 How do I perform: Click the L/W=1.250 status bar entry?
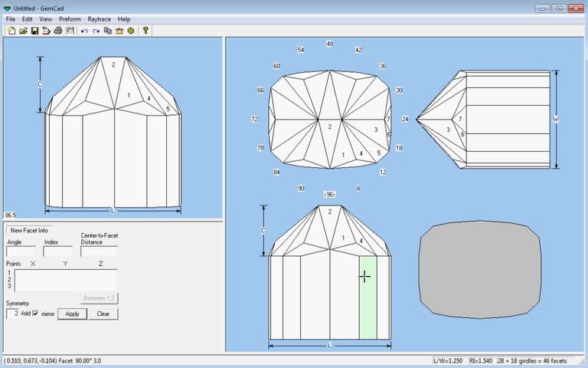(449, 361)
